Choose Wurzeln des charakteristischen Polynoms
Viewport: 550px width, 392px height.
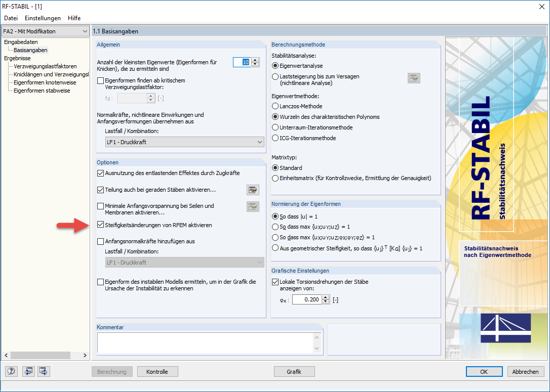click(276, 117)
